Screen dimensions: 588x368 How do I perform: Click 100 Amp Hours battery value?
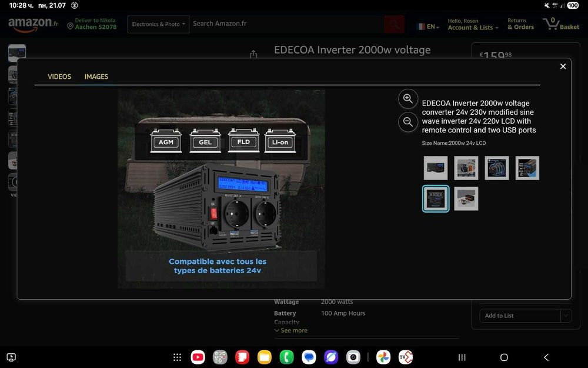tap(343, 313)
